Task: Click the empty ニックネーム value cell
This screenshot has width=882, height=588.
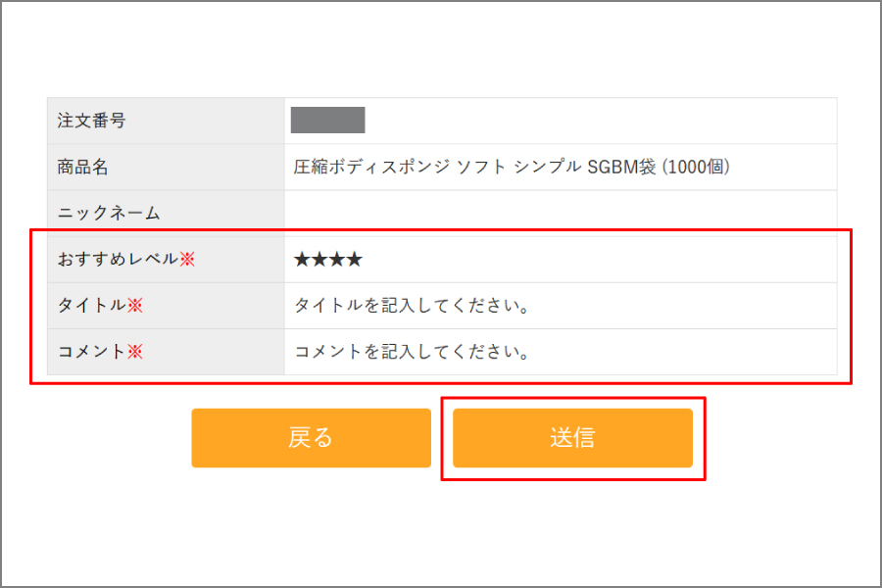Action: click(561, 213)
